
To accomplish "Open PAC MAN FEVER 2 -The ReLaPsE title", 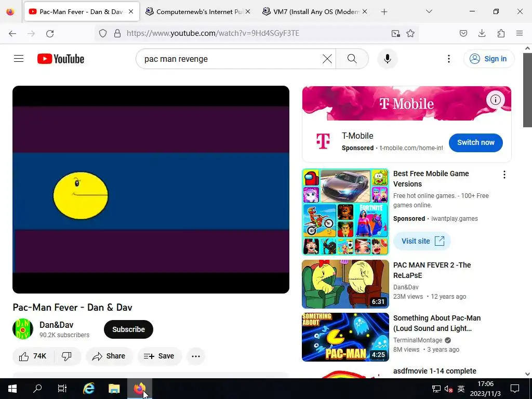I will 432,270.
